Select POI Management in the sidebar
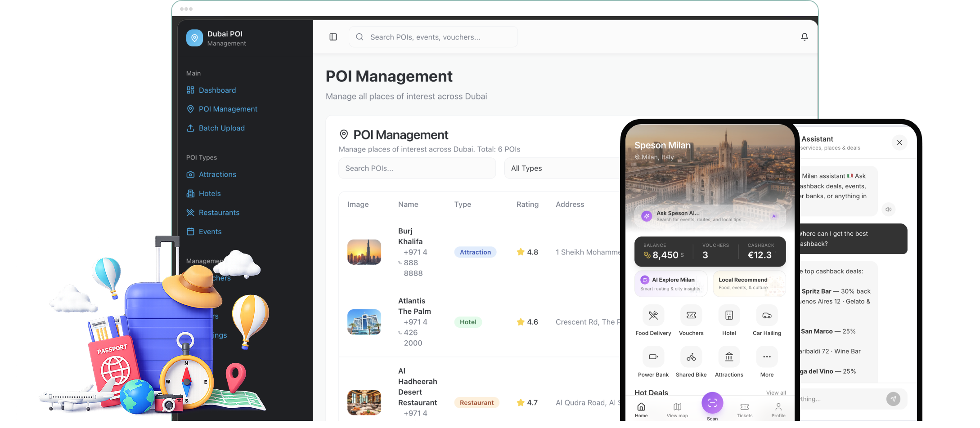Screen dimensions: 980x428 (x=222, y=109)
